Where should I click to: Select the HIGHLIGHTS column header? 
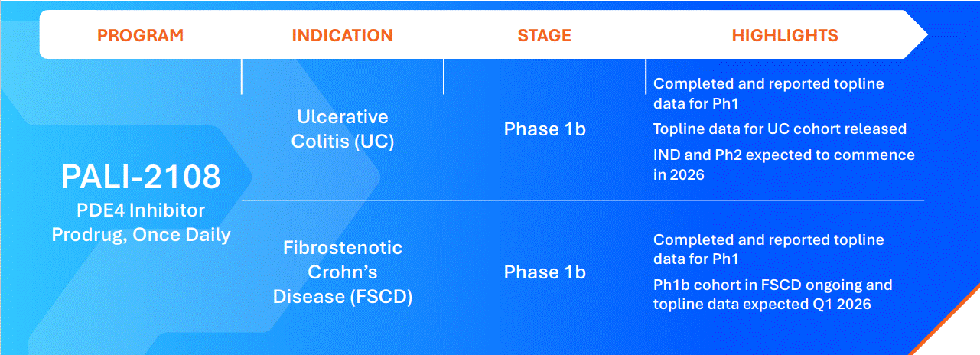785,35
